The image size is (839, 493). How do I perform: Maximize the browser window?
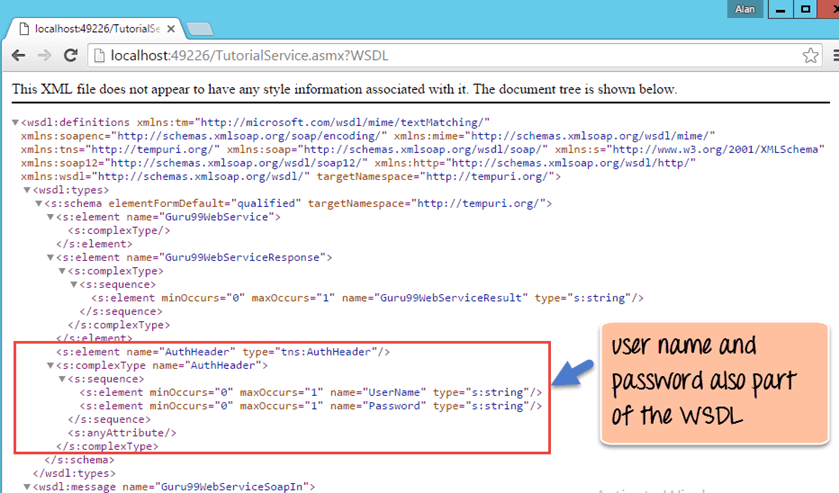pos(806,9)
